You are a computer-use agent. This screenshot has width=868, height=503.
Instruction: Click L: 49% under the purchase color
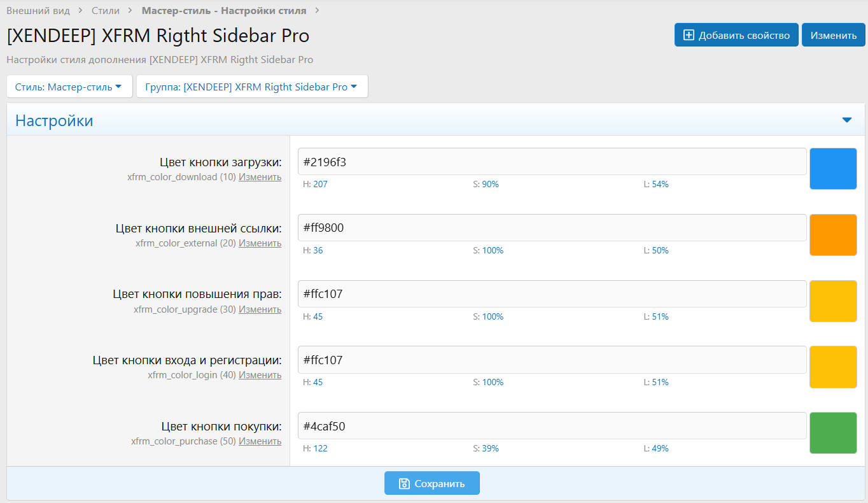(659, 448)
